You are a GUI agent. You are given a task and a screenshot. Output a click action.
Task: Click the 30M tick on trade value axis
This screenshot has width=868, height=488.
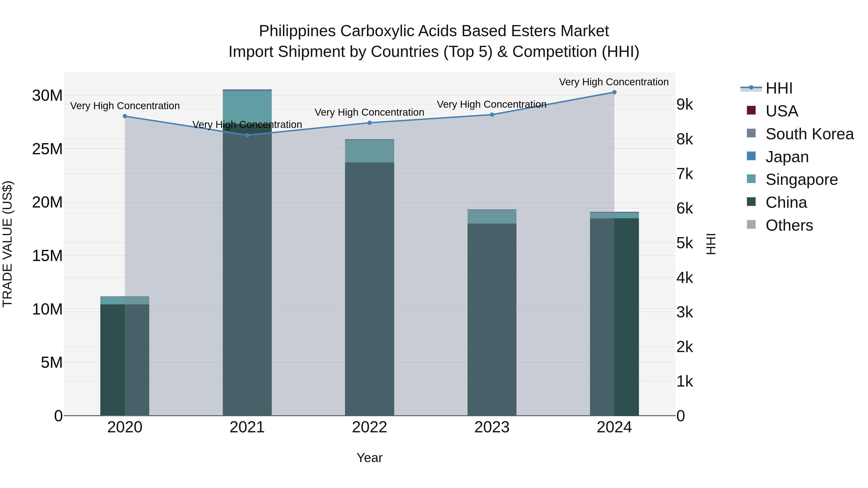pos(47,96)
